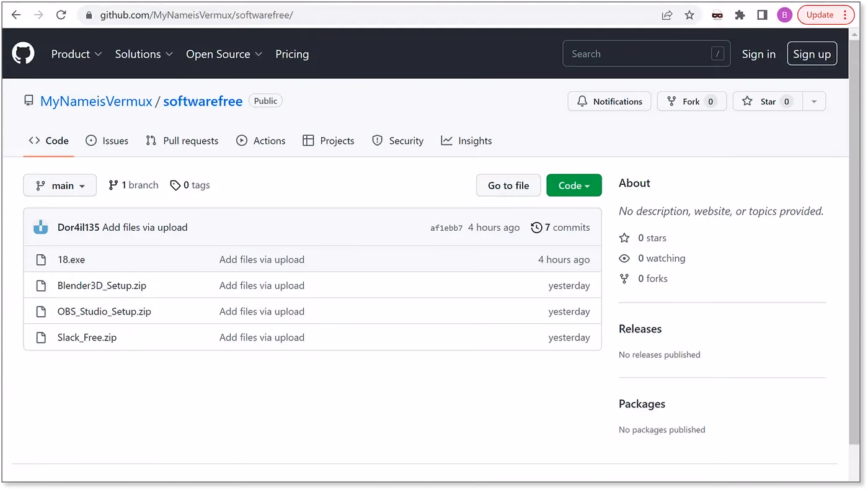Click the GitHub search field
Image resolution: width=868 pixels, height=490 pixels.
[646, 54]
